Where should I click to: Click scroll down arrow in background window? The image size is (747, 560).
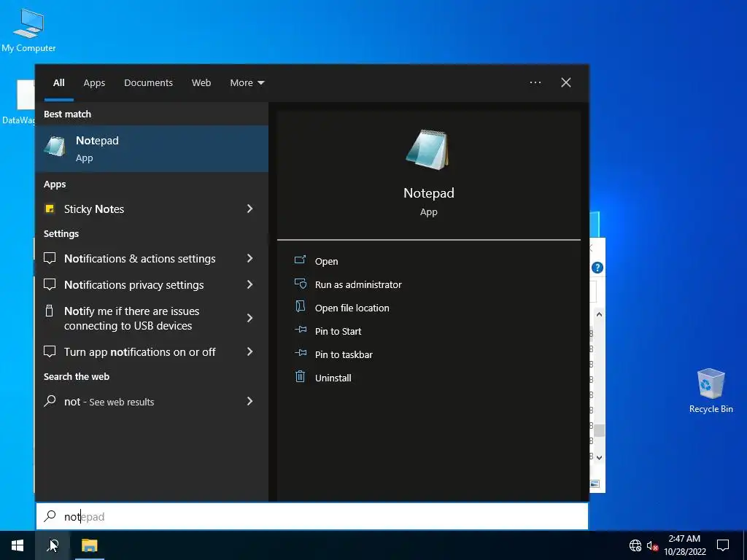point(600,457)
